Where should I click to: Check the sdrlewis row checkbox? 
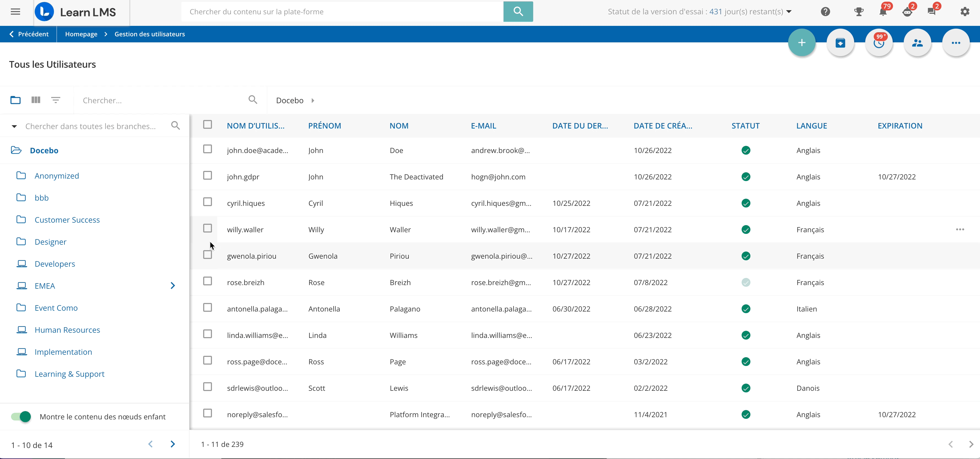coord(207,387)
